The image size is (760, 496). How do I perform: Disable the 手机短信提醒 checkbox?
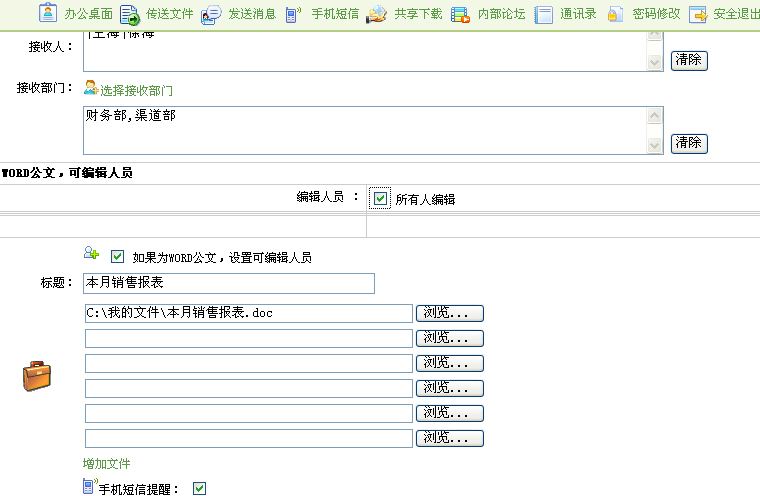click(199, 488)
